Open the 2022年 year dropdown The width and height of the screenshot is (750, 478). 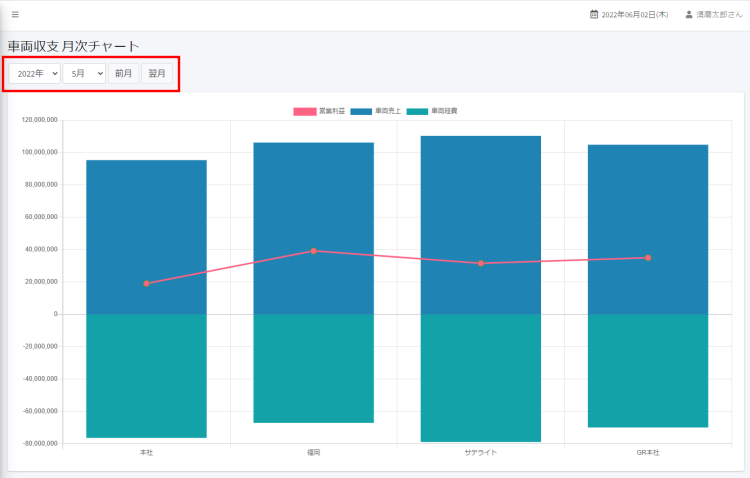coord(34,73)
